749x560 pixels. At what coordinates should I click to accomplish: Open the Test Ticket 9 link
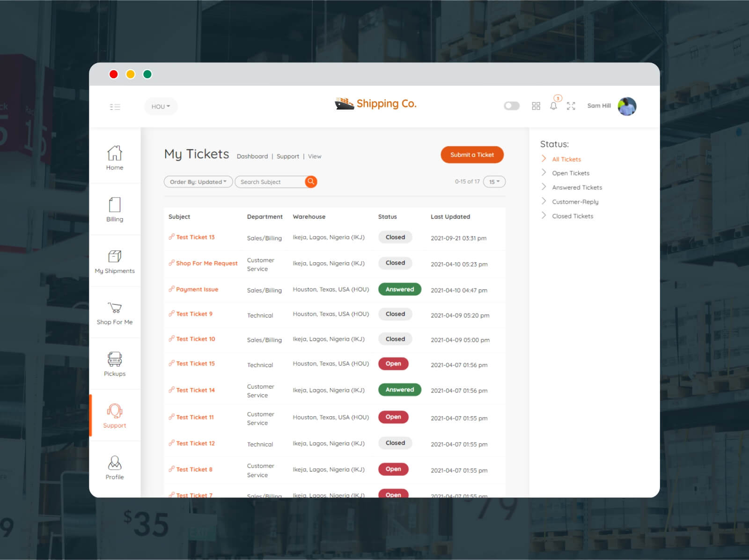click(x=194, y=314)
